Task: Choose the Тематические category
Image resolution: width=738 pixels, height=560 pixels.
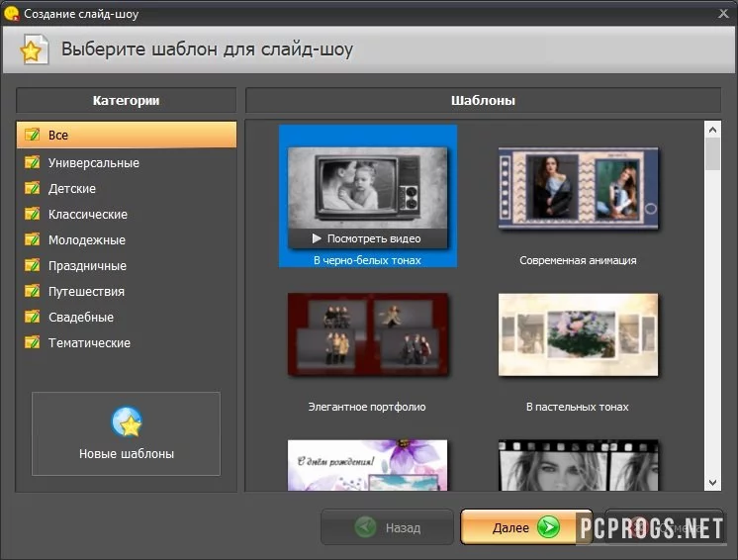Action: tap(127, 342)
